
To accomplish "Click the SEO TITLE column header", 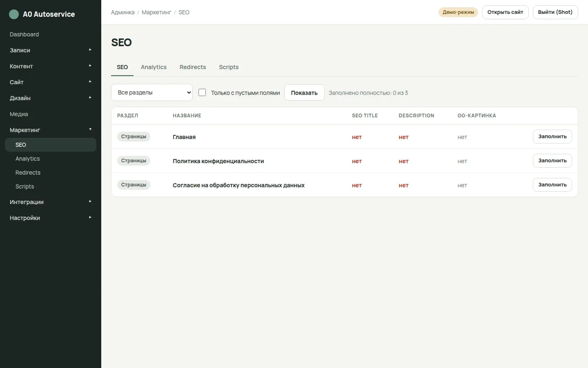I will tap(365, 116).
